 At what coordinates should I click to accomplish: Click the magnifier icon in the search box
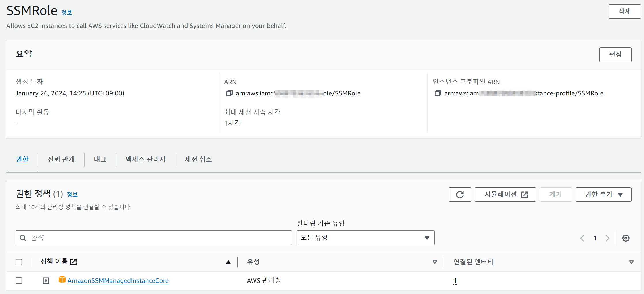tap(23, 238)
